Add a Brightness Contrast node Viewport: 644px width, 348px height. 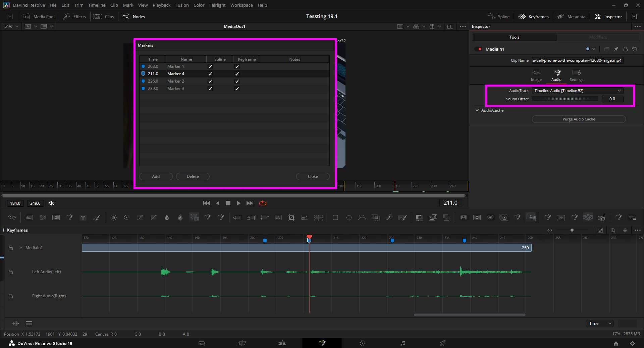pyautogui.click(x=114, y=217)
